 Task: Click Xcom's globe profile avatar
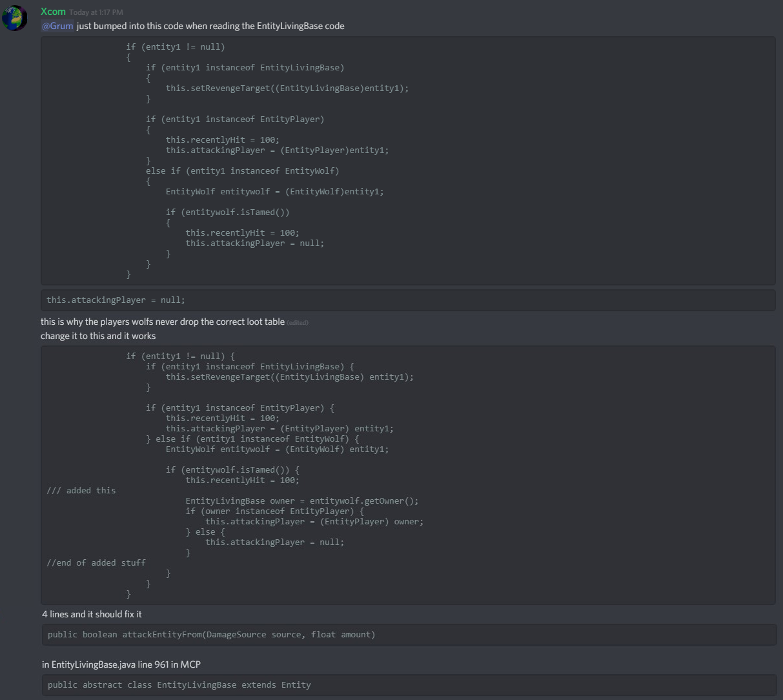[x=14, y=18]
